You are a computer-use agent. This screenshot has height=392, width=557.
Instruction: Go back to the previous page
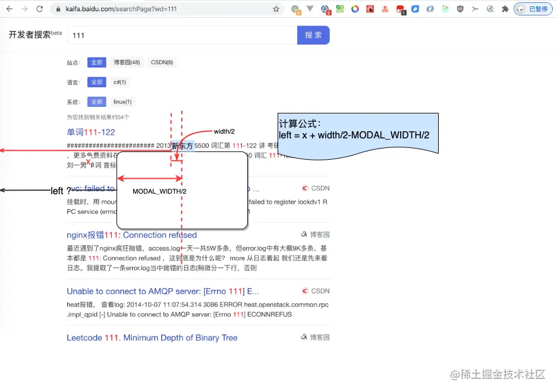pos(10,9)
